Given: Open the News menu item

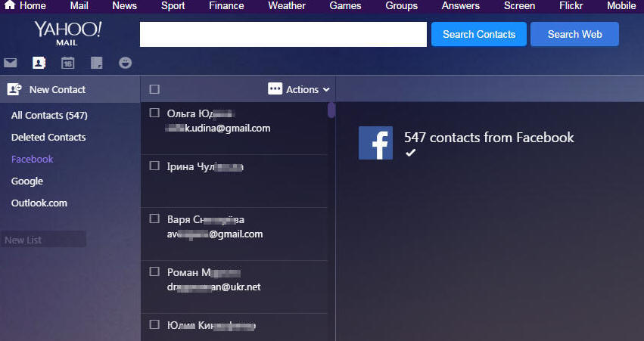Looking at the screenshot, I should click(x=124, y=6).
